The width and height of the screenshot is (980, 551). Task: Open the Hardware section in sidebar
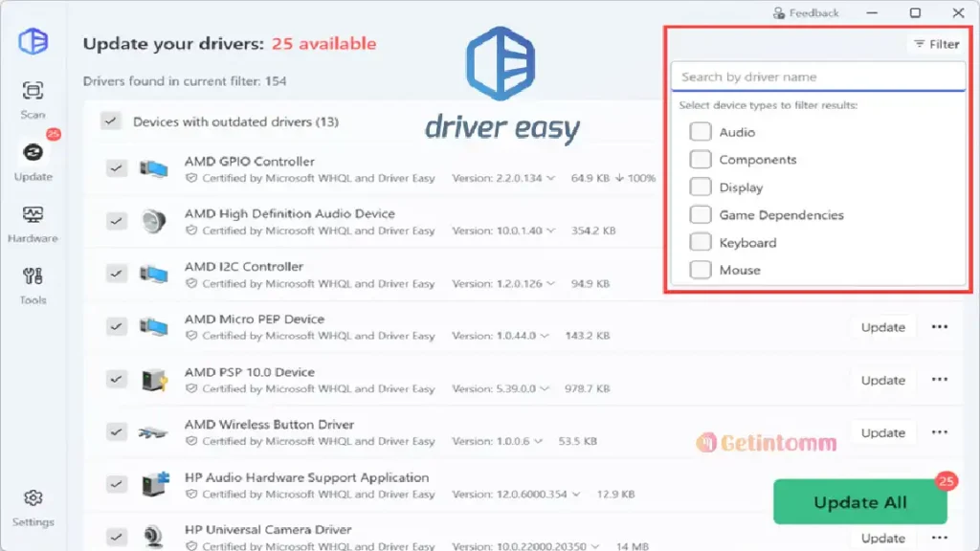tap(33, 224)
